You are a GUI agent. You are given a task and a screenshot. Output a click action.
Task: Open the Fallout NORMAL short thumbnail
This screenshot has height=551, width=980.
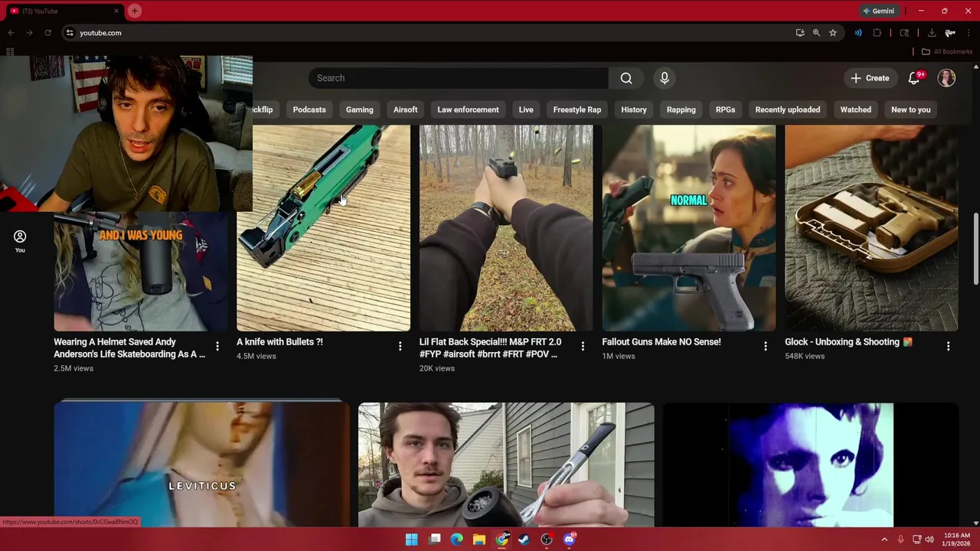tap(689, 228)
